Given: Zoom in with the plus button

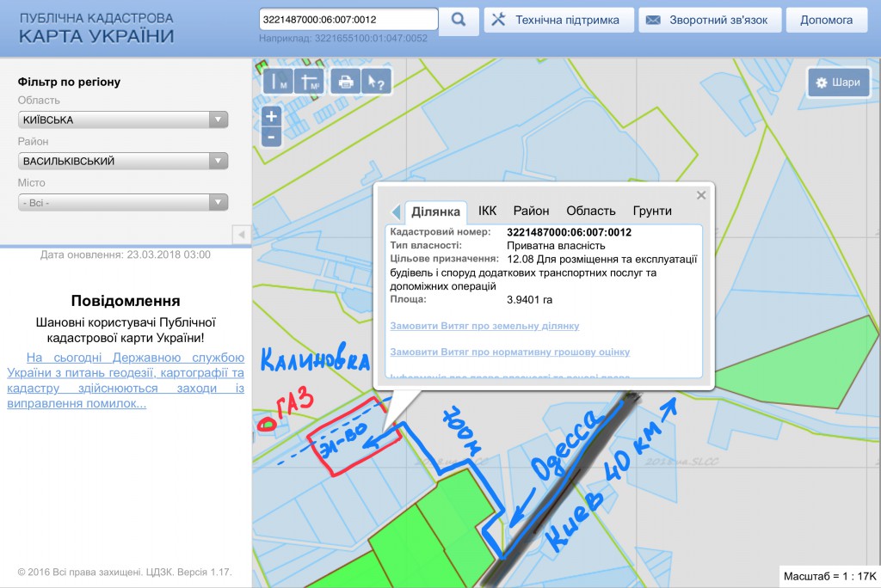Looking at the screenshot, I should [x=271, y=116].
